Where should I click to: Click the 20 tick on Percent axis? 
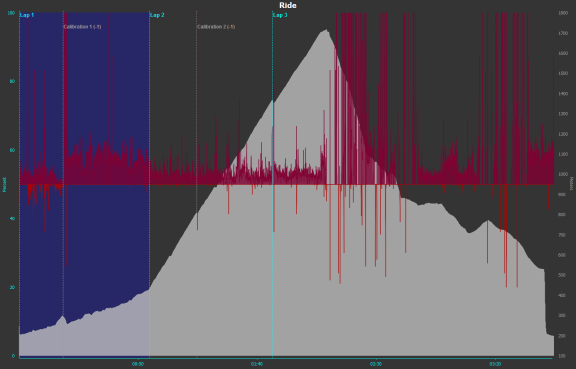[12, 287]
